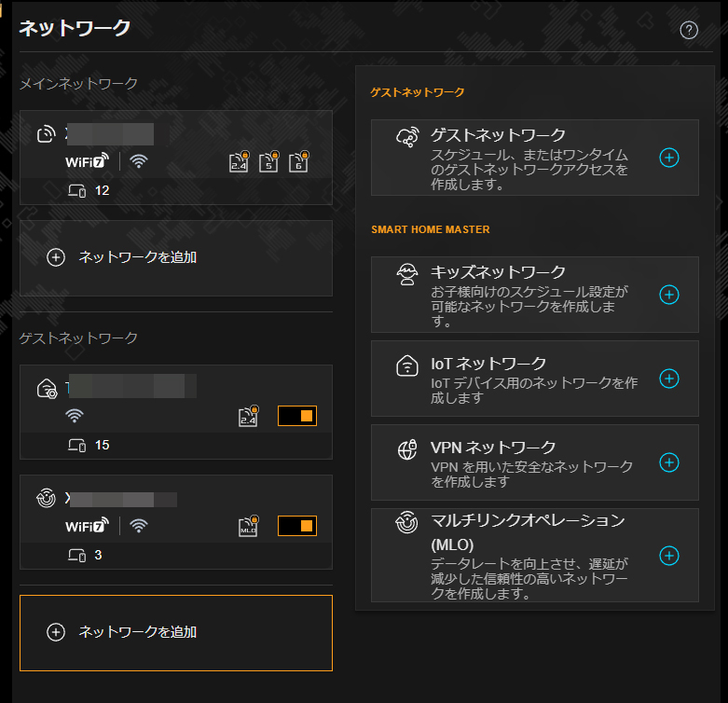Add a new ゲストネットワーク with plus button

click(668, 158)
